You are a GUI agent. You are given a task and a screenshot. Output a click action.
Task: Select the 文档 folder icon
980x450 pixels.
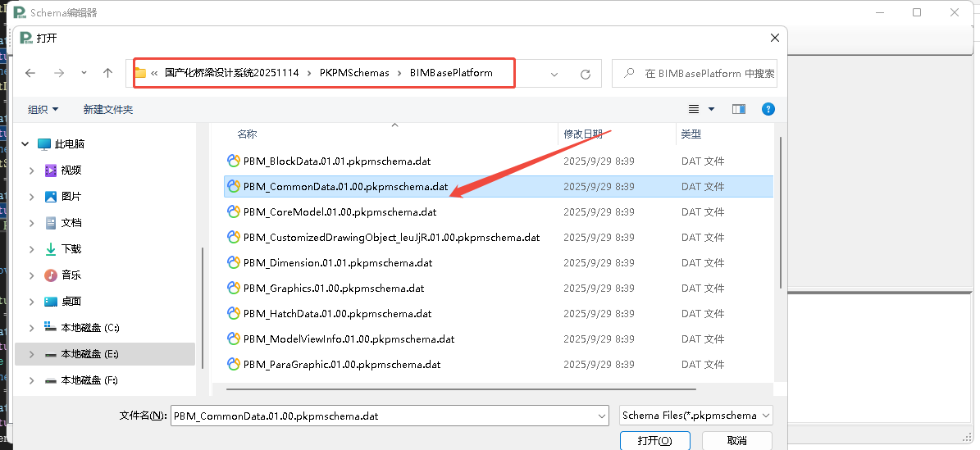tap(51, 222)
